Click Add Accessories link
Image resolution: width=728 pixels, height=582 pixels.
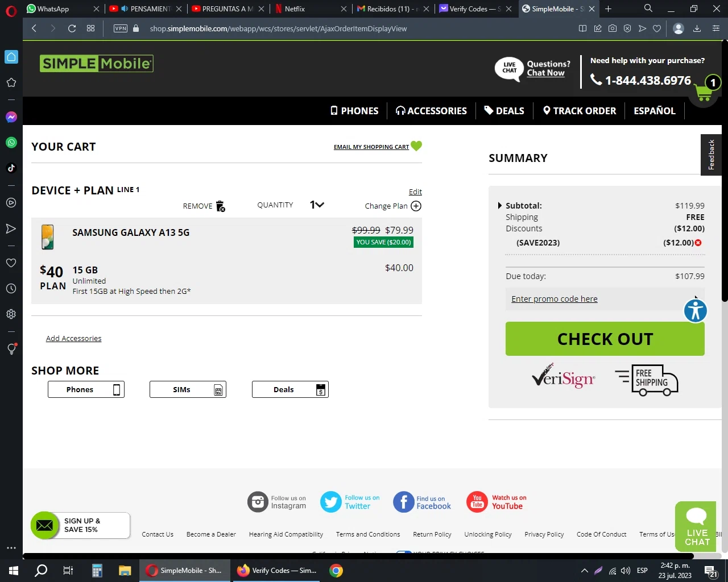[74, 338]
